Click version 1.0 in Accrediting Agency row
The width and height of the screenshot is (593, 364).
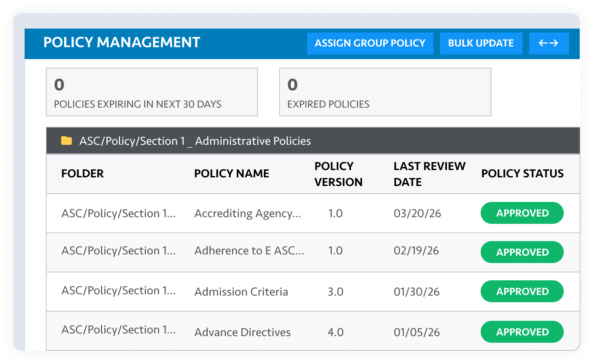[335, 213]
